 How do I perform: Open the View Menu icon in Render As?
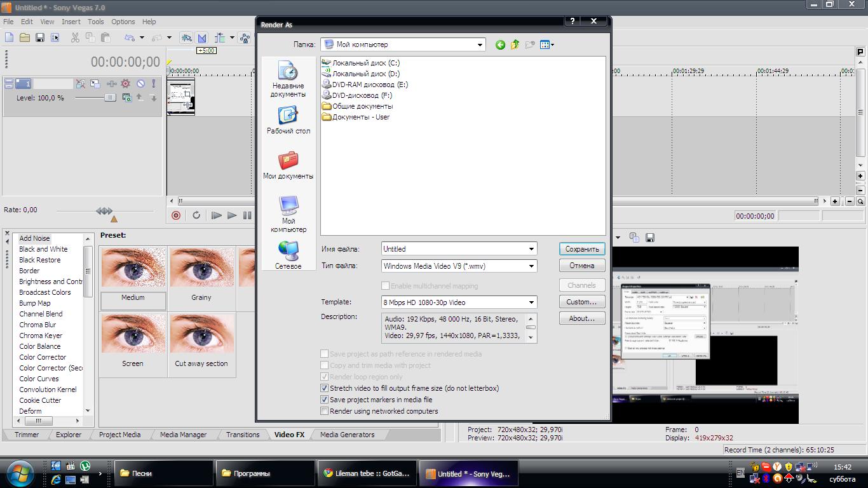point(546,44)
